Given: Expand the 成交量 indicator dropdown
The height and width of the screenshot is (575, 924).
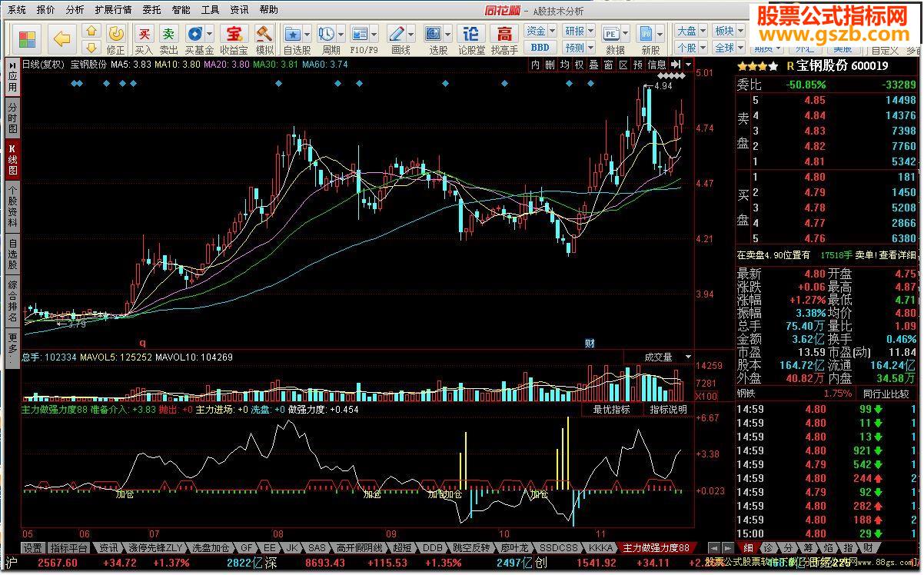Looking at the screenshot, I should [x=687, y=357].
